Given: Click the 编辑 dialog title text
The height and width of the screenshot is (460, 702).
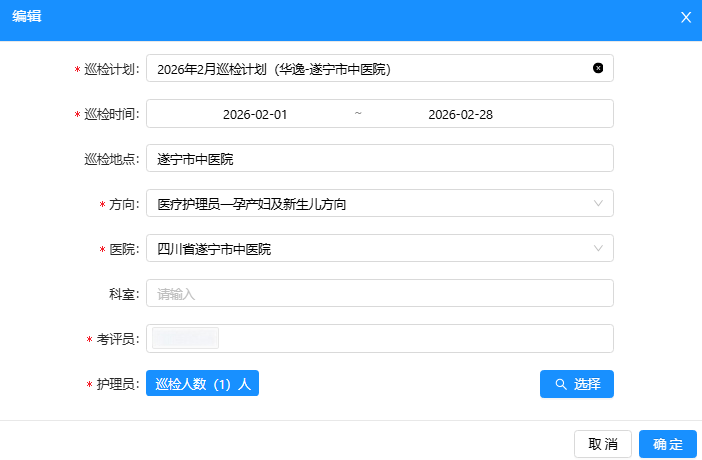Looking at the screenshot, I should 27,17.
